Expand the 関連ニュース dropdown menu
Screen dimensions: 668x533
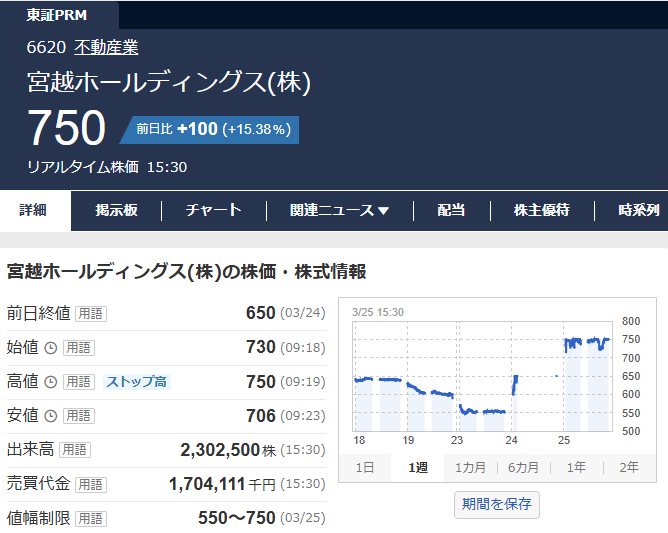pyautogui.click(x=340, y=210)
